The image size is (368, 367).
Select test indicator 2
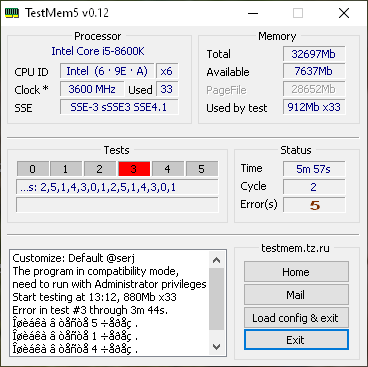[100, 169]
